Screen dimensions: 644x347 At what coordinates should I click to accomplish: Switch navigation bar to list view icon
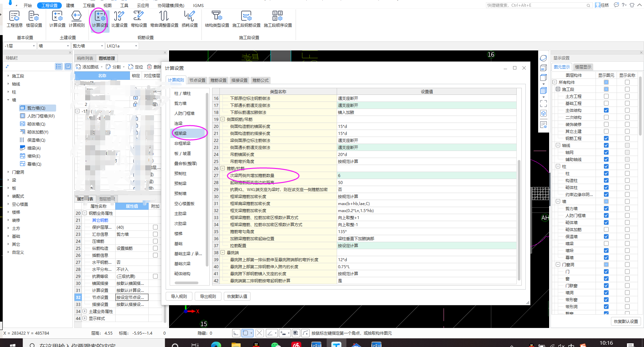click(58, 66)
